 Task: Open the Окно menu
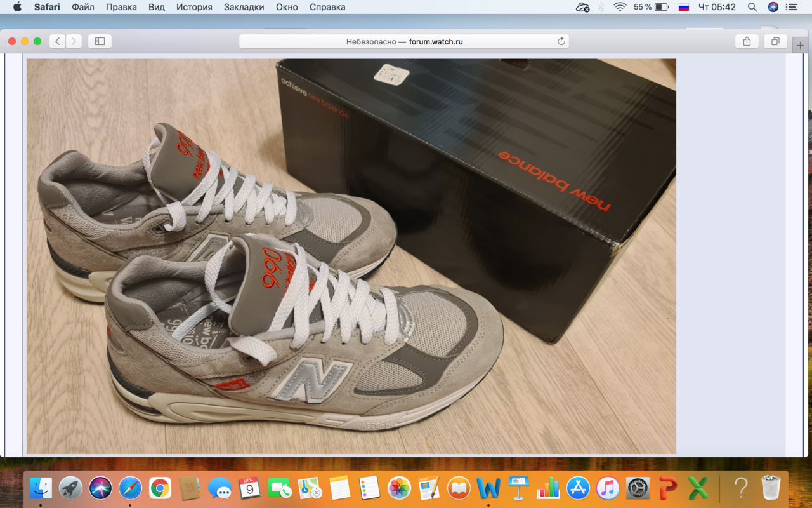pos(287,7)
